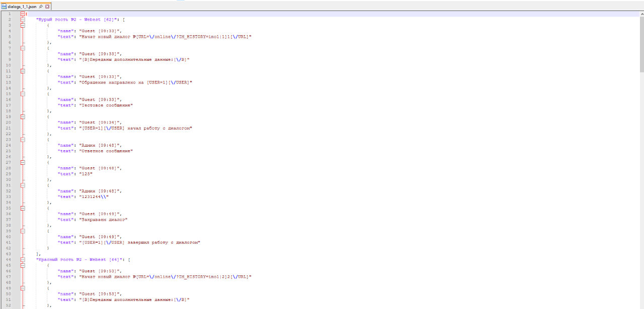Click the scroll up arrow of the vertical scrollbar

coord(641,14)
